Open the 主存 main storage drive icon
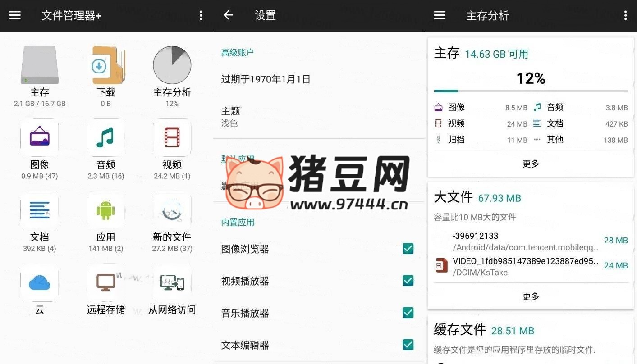 (x=40, y=65)
